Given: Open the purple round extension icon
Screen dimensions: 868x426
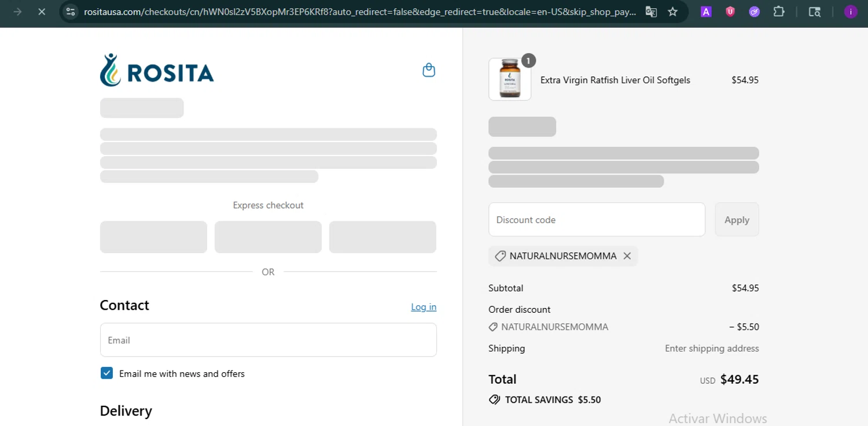Looking at the screenshot, I should click(x=754, y=12).
